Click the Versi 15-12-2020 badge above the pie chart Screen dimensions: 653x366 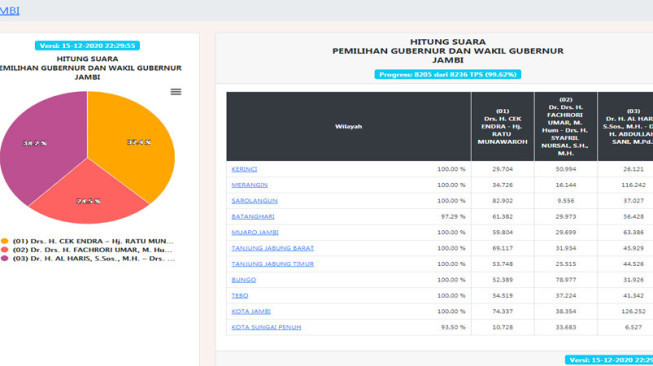coord(87,45)
